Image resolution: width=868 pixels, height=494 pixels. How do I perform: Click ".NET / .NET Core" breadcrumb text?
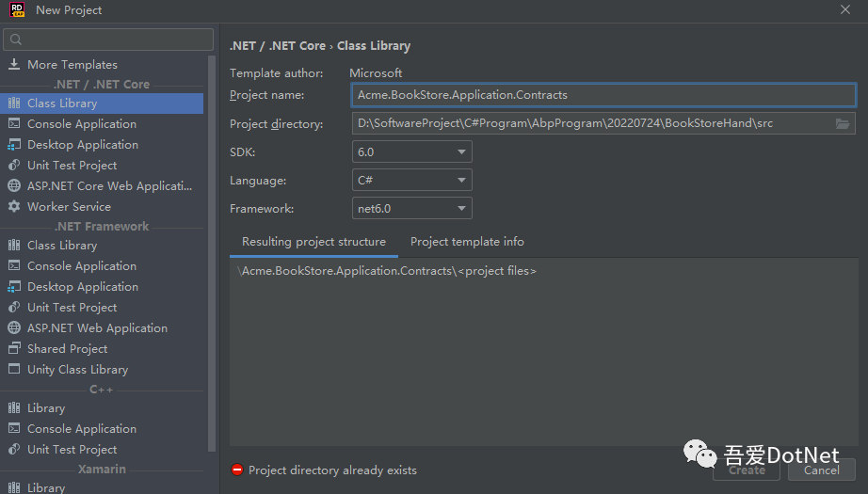point(278,46)
